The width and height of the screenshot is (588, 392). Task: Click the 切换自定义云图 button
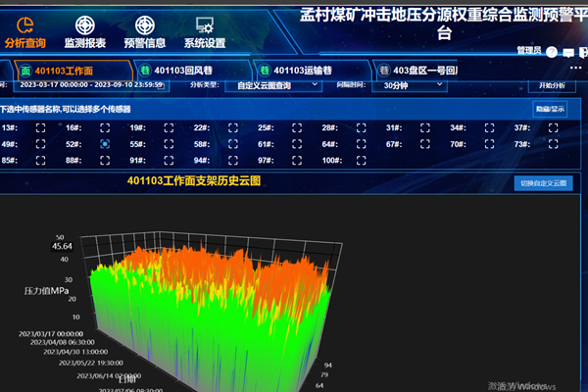click(x=543, y=183)
